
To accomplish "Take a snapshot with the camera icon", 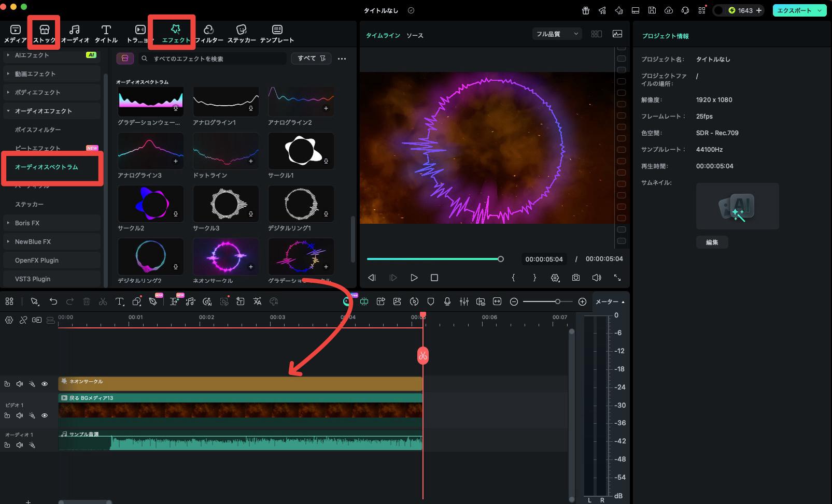I will click(575, 278).
